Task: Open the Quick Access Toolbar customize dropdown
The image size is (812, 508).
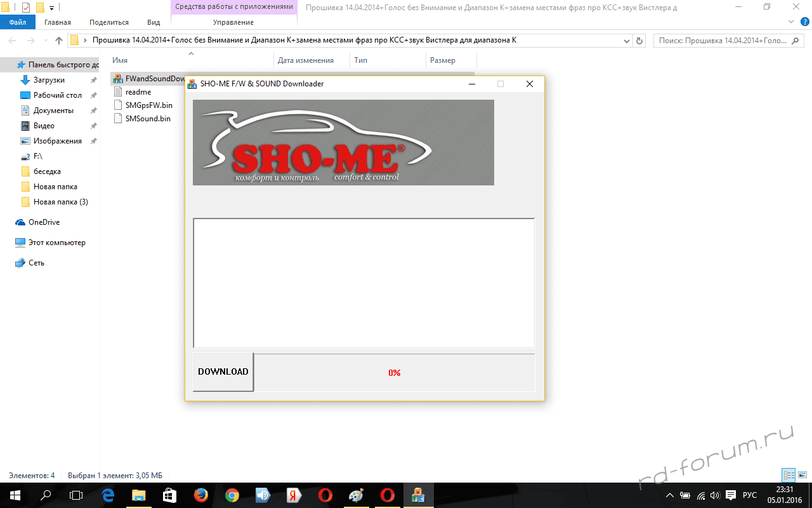Action: pos(51,8)
